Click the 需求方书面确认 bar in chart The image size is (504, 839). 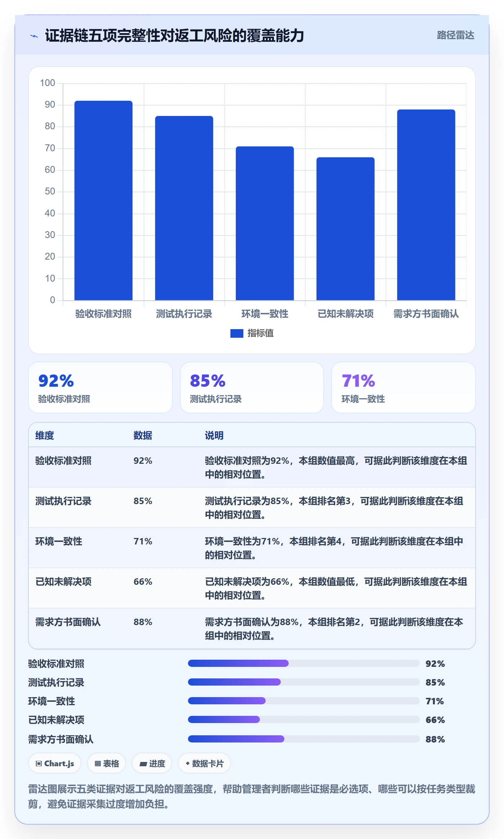[x=426, y=205]
